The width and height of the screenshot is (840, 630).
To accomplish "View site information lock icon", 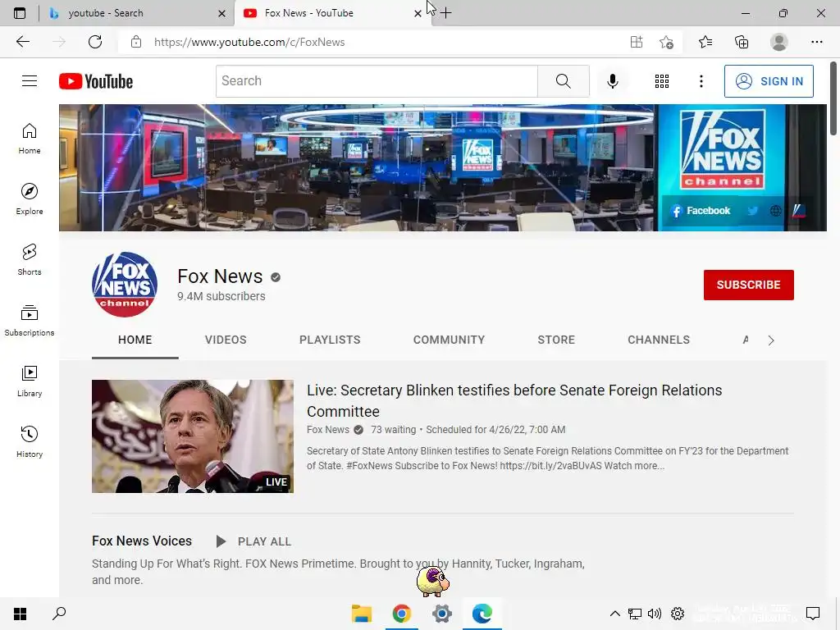I will click(136, 42).
